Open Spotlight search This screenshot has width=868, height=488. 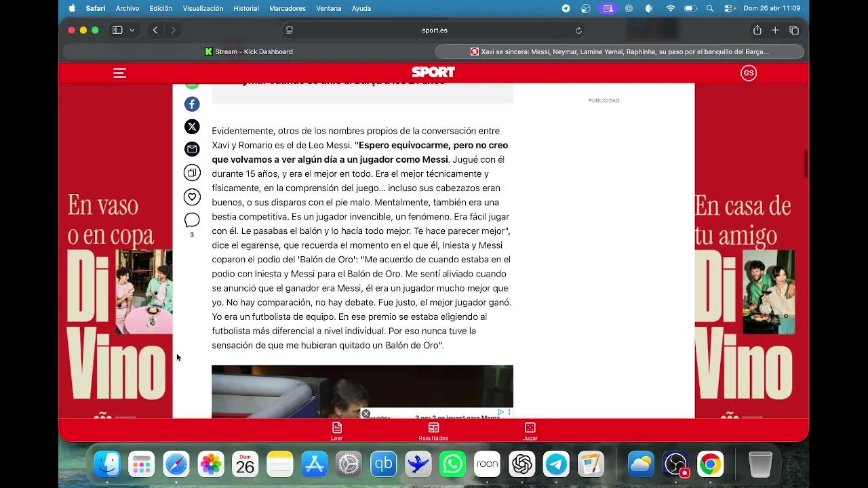710,8
